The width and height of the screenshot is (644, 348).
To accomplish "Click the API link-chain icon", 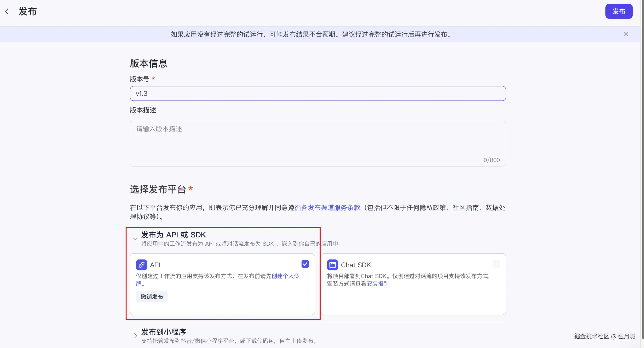I will tap(141, 265).
